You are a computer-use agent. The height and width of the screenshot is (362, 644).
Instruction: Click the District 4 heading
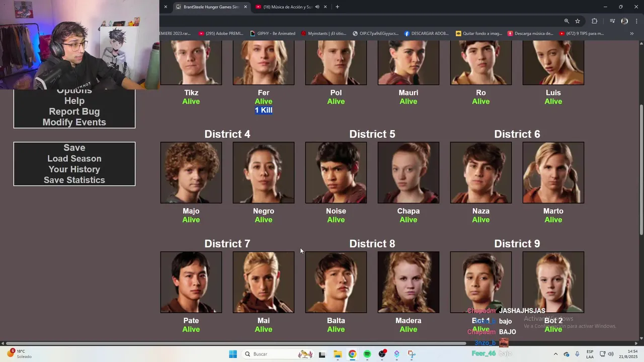pyautogui.click(x=227, y=134)
